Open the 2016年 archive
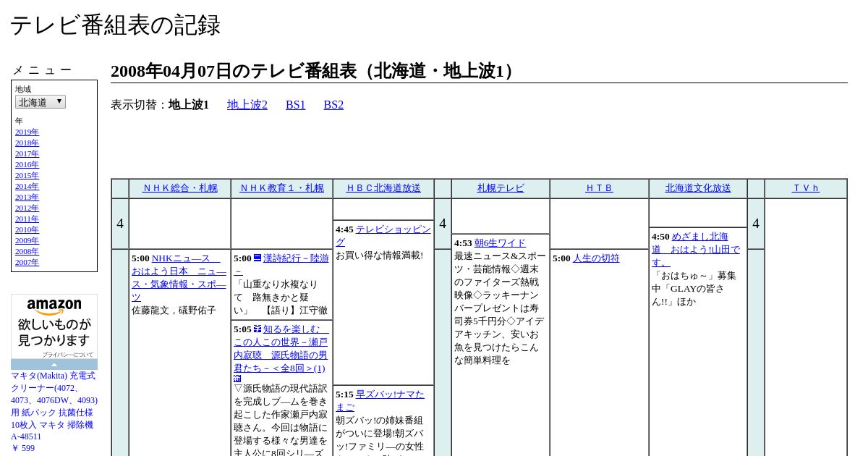The height and width of the screenshot is (456, 868). 27,165
